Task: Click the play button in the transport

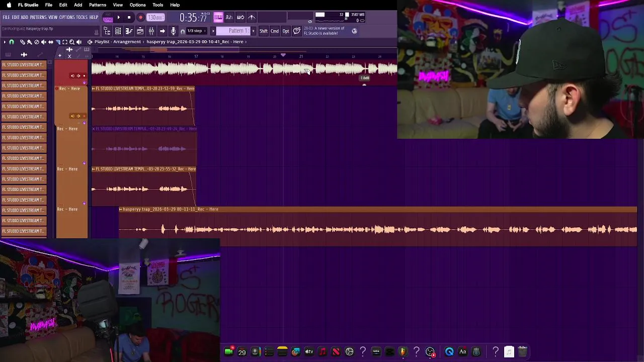Action: tap(118, 18)
